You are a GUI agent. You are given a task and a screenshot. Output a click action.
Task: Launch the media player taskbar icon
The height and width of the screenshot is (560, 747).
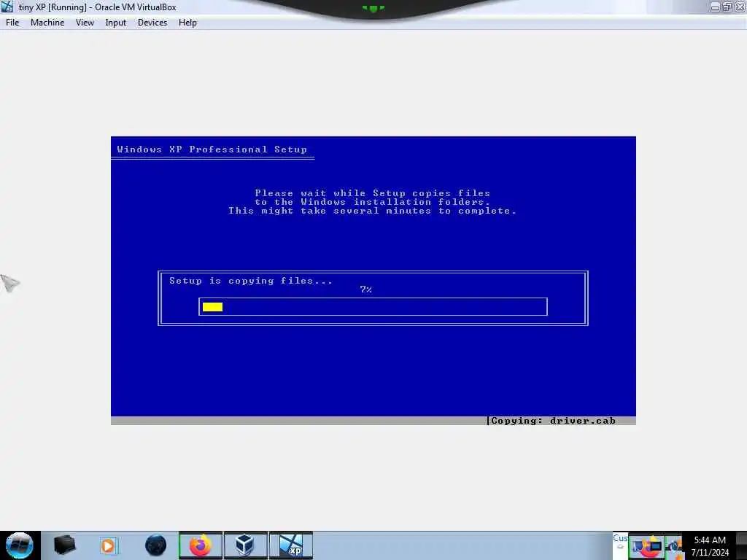click(x=108, y=545)
